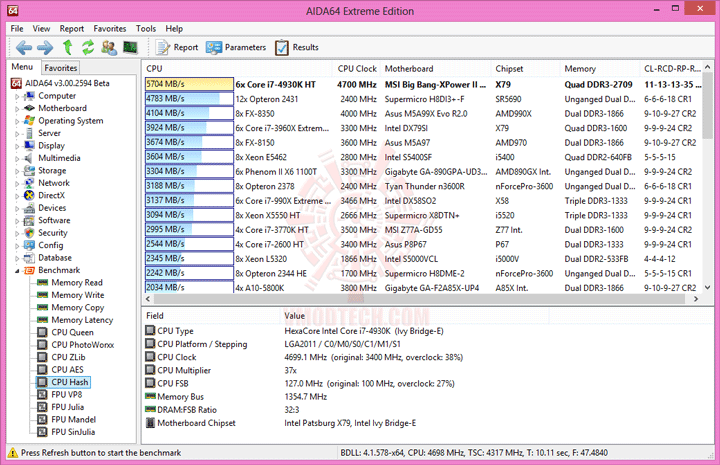Expand the Storage tree node

17,171
